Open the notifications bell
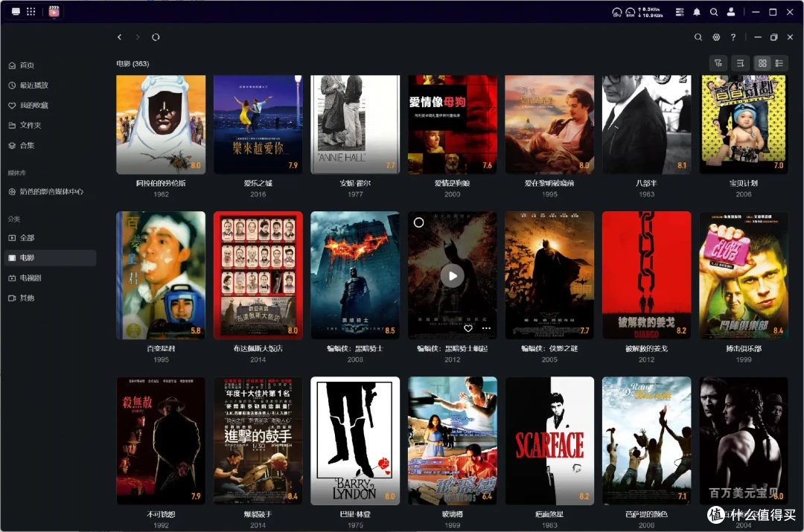804x532 pixels. tap(697, 12)
